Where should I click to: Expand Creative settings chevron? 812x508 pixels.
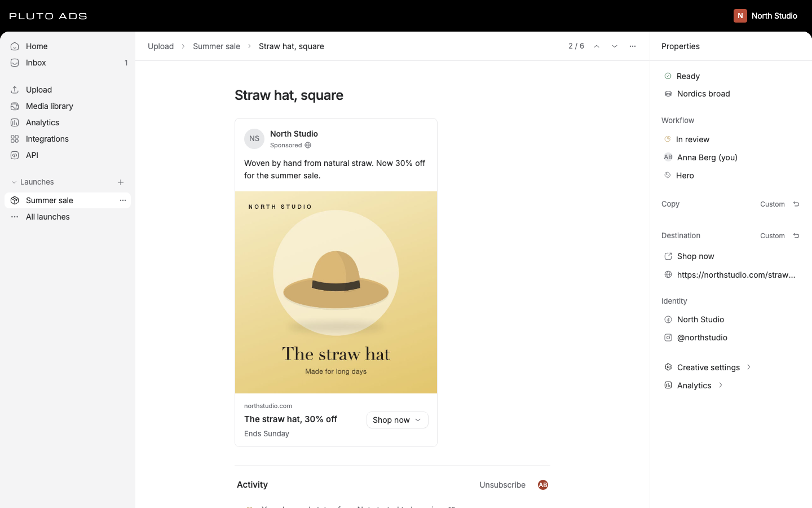point(749,367)
